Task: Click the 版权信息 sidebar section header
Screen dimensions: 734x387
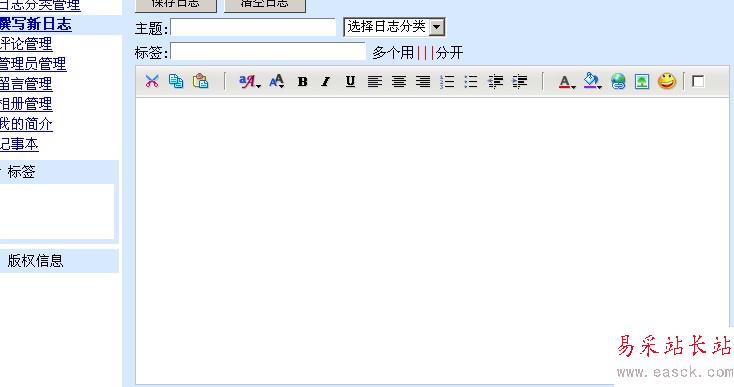Action: coord(59,261)
